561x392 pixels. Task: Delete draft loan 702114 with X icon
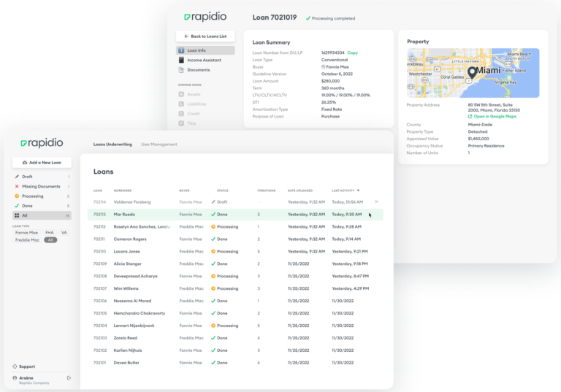(376, 201)
